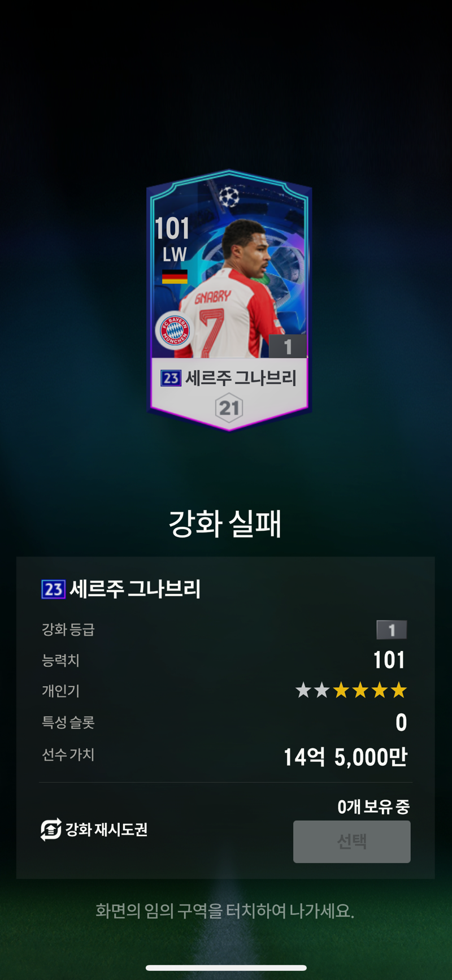452x980 pixels.
Task: Select the greyed 선택 button
Action: point(351,842)
